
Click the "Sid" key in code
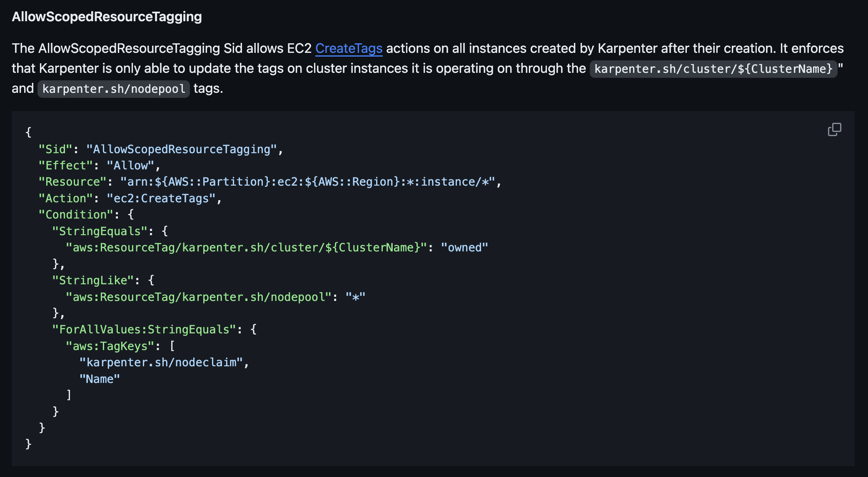tap(55, 149)
